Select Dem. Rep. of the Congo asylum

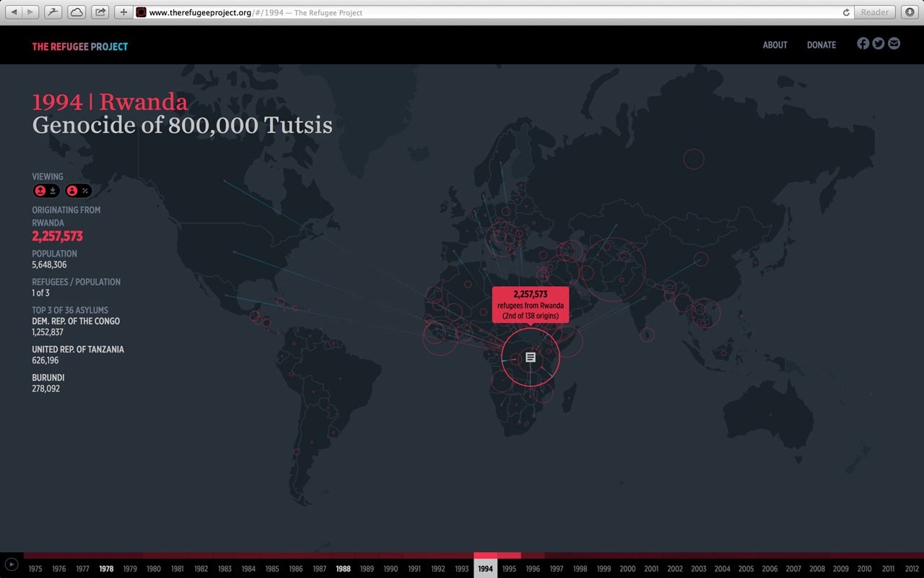coord(76,321)
